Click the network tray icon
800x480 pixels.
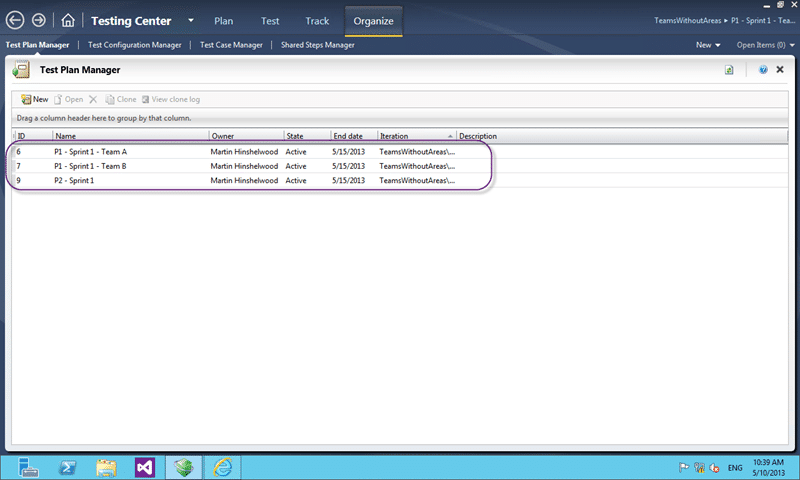699,467
